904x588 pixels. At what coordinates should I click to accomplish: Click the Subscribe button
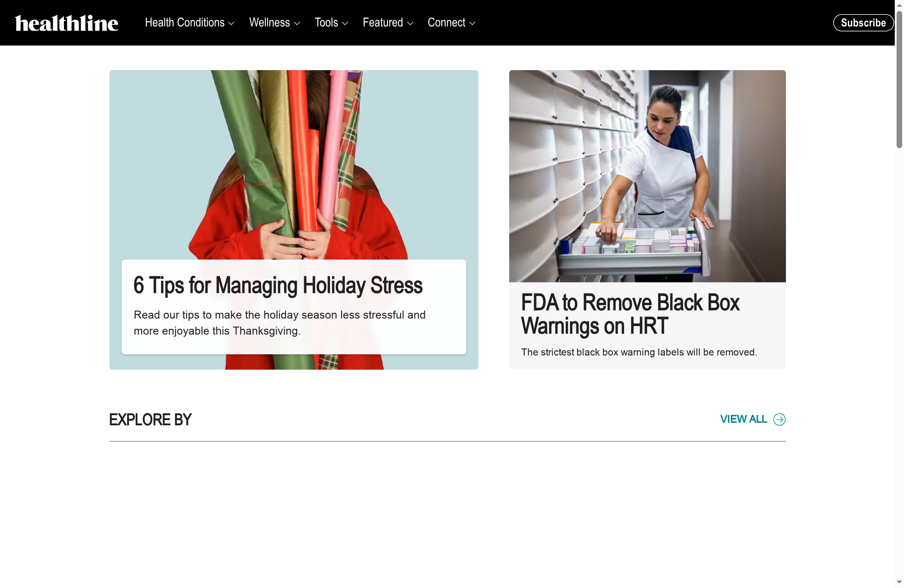click(863, 22)
